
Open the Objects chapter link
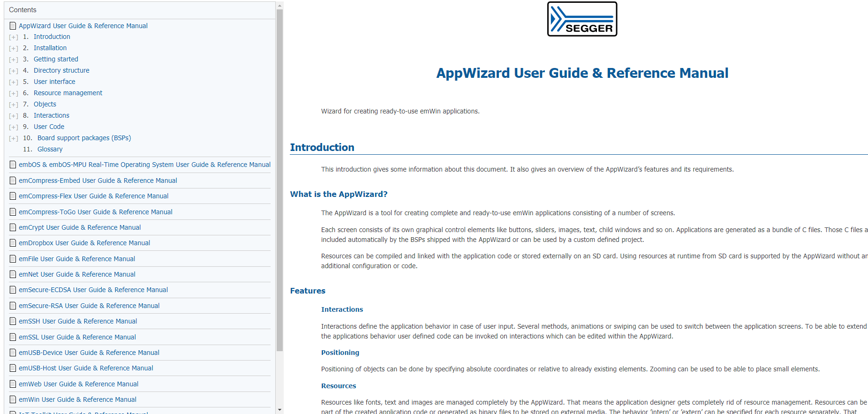click(x=45, y=104)
